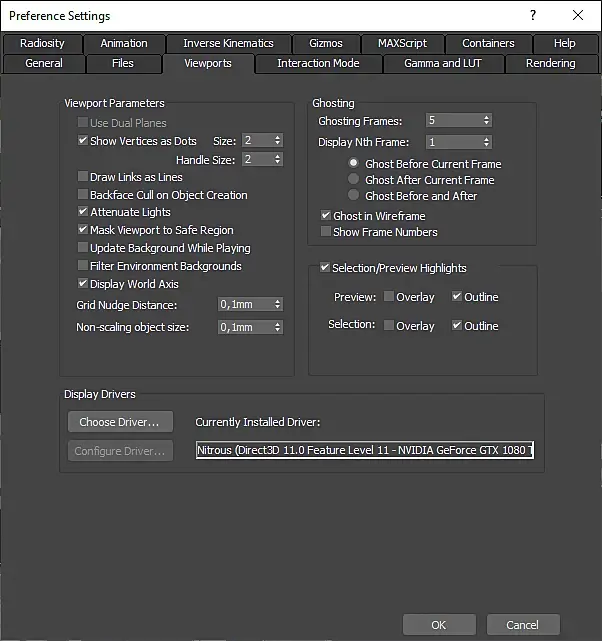The image size is (602, 641).
Task: Disable Show Vertices as Dots
Action: [x=83, y=140]
